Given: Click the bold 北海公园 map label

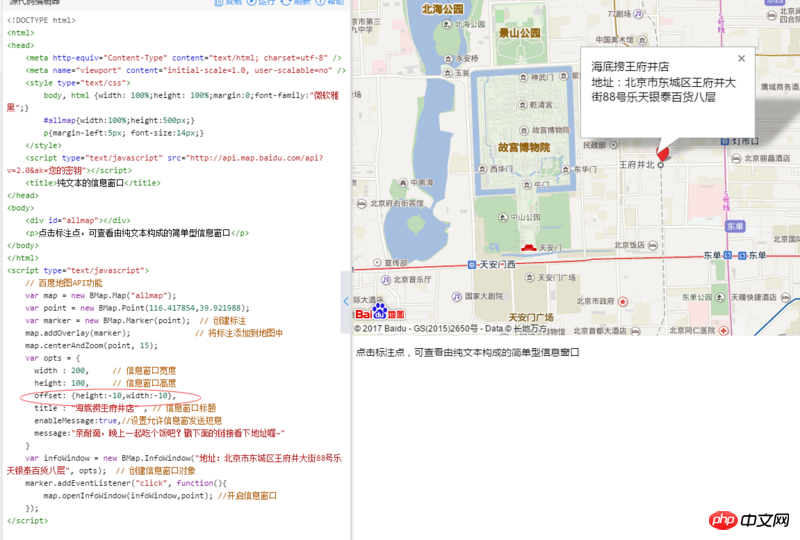Looking at the screenshot, I should coord(442,9).
